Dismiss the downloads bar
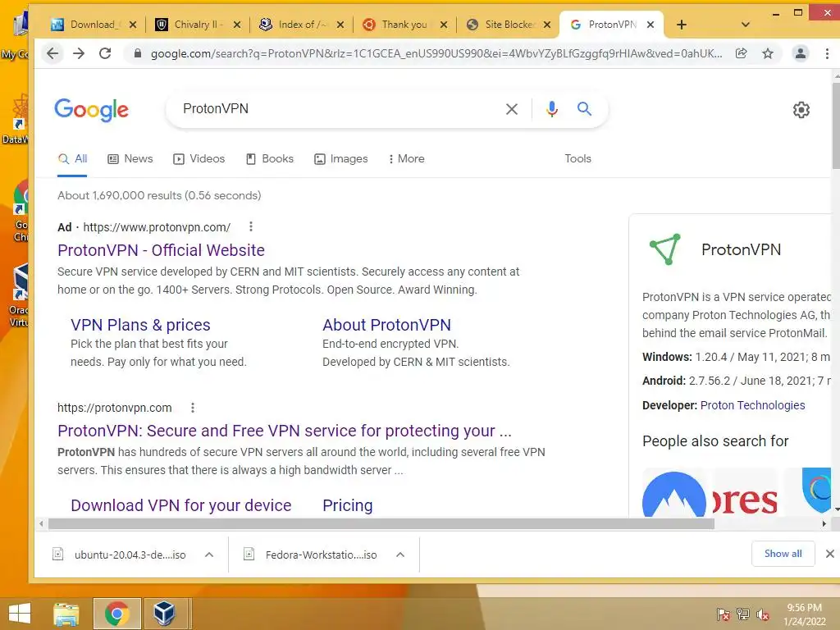Image resolution: width=840 pixels, height=630 pixels. point(830,554)
